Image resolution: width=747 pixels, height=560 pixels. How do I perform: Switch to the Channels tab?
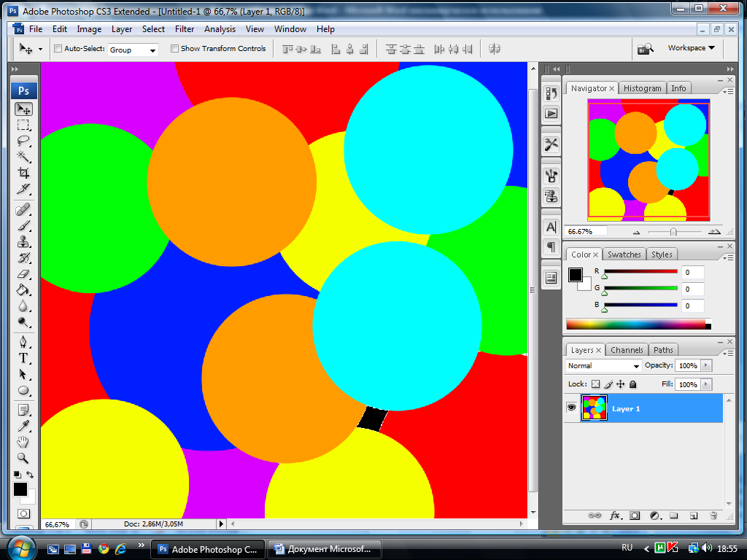point(627,350)
